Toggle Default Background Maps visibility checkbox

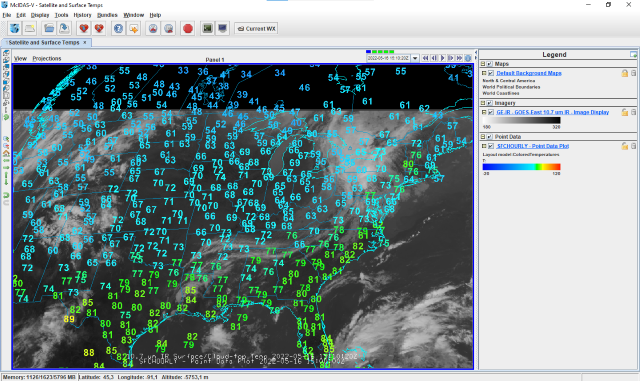(x=491, y=73)
